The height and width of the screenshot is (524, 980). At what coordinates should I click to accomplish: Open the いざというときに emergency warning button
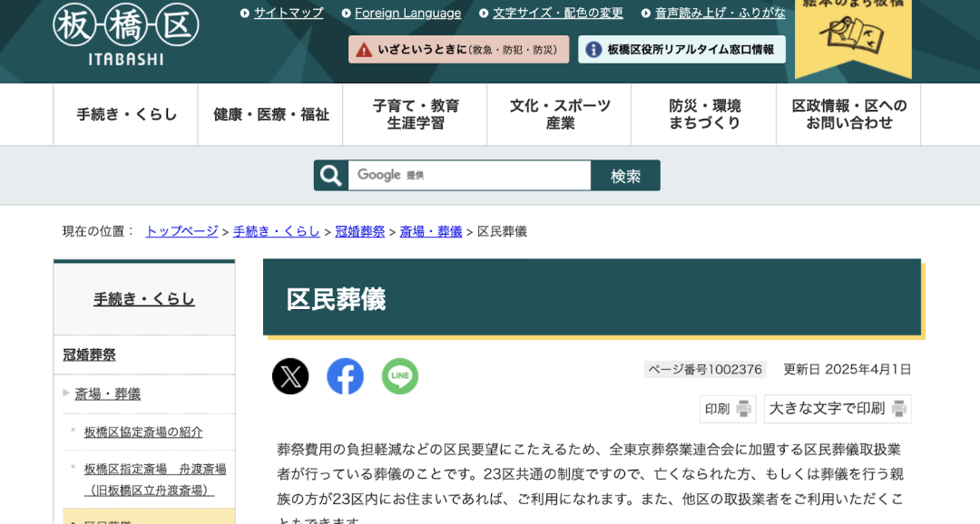click(x=458, y=50)
